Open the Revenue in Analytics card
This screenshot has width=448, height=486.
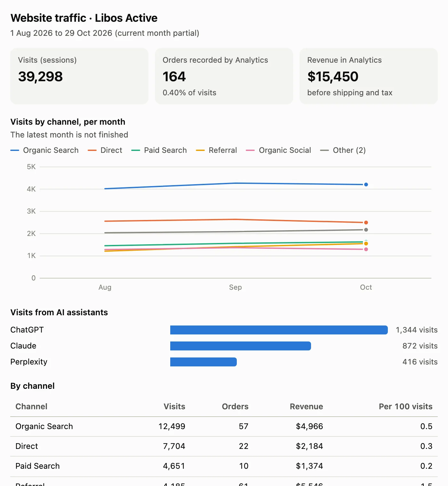(x=369, y=76)
